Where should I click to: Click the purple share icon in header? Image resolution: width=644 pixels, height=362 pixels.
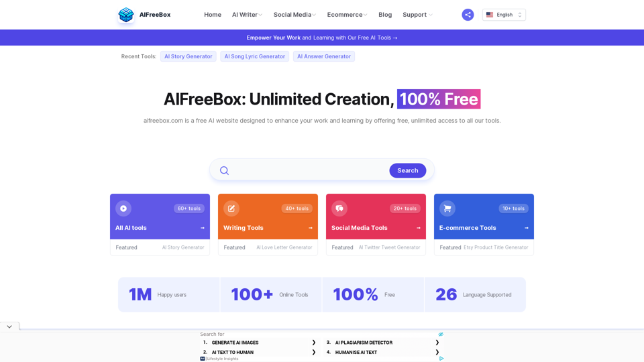pyautogui.click(x=468, y=15)
